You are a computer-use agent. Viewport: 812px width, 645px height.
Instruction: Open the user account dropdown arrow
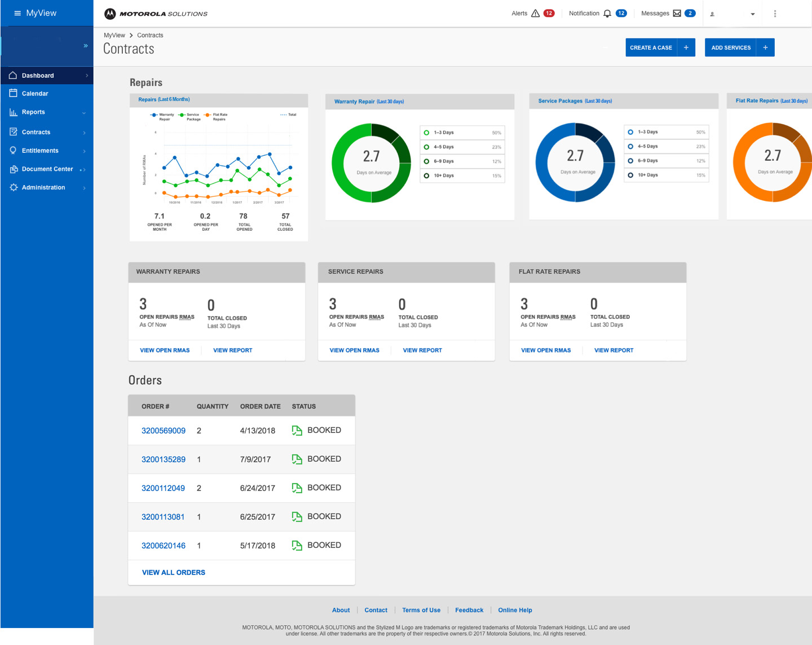click(753, 14)
